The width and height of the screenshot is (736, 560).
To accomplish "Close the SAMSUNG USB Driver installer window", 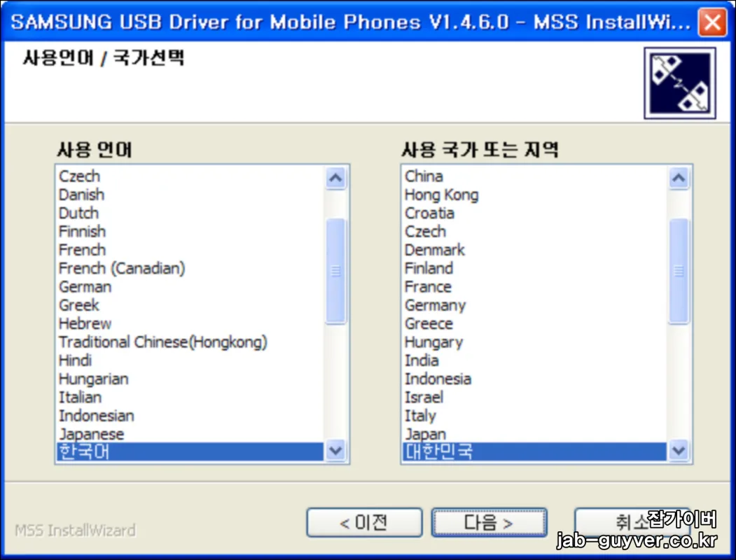I will click(x=712, y=22).
